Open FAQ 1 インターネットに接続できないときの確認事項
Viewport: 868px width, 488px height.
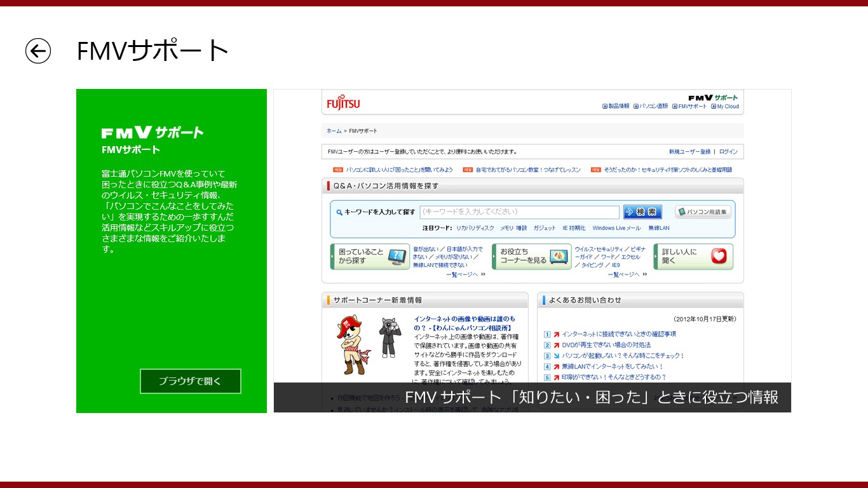point(618,334)
